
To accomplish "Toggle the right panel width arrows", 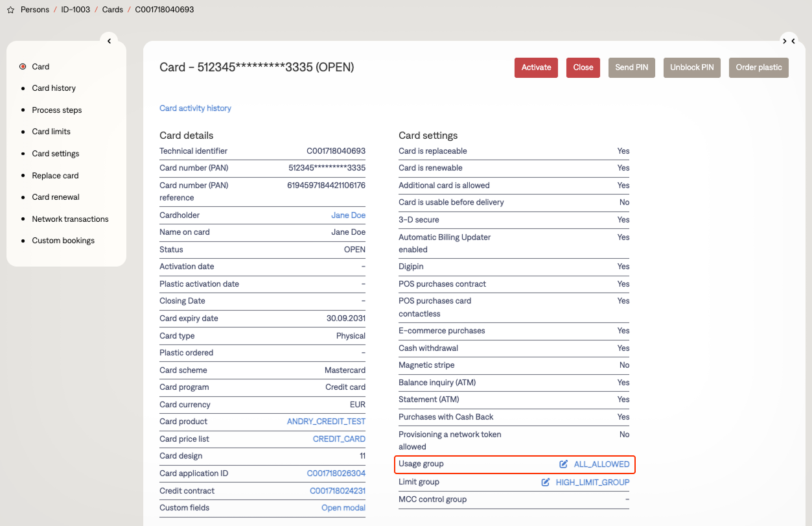I will [789, 41].
